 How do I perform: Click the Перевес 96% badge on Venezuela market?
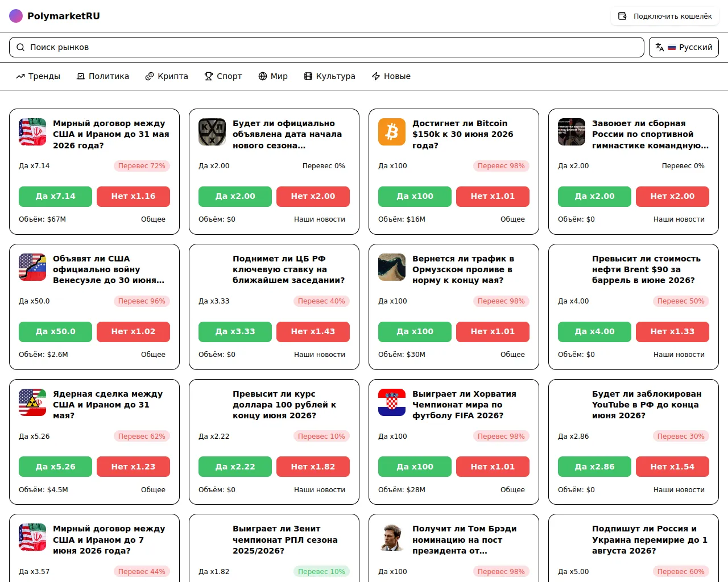(142, 301)
